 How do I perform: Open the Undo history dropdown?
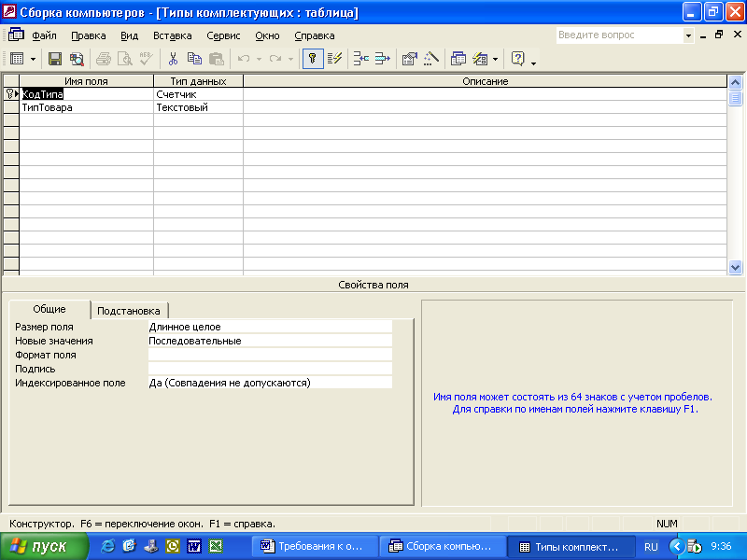click(x=259, y=59)
